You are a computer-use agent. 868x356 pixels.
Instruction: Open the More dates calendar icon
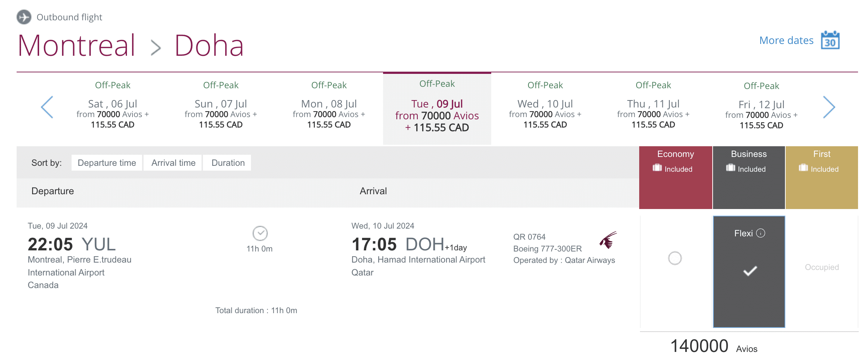point(830,40)
